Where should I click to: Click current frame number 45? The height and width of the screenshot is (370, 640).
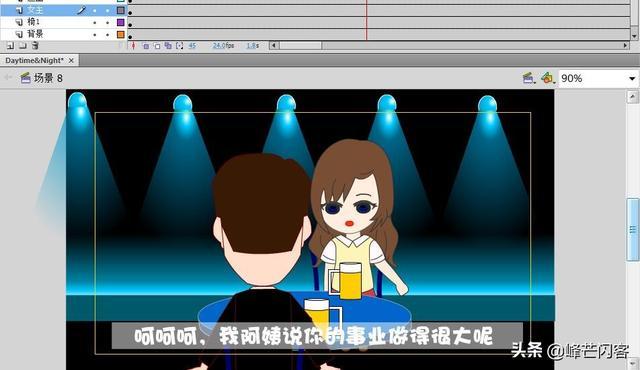click(192, 46)
